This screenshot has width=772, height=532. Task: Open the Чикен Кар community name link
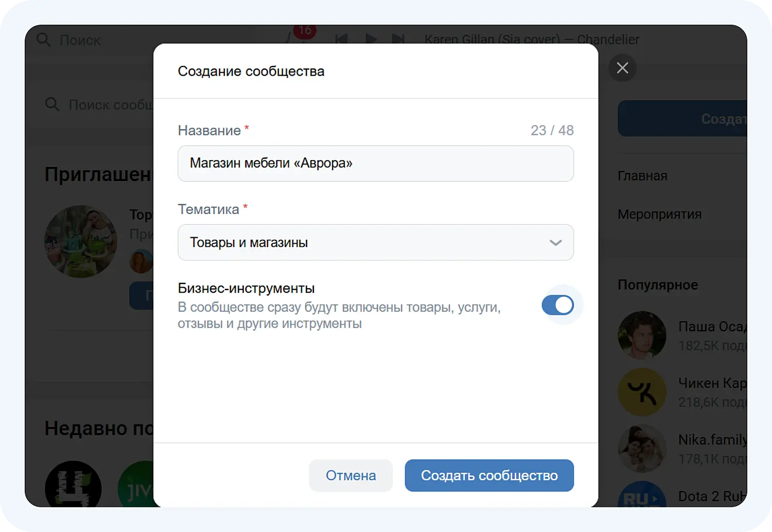pos(712,383)
